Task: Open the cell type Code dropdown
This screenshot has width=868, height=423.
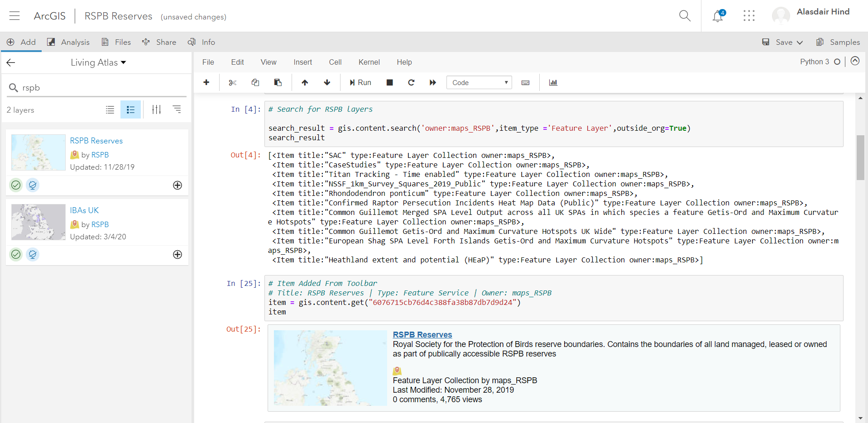Action: click(x=479, y=82)
